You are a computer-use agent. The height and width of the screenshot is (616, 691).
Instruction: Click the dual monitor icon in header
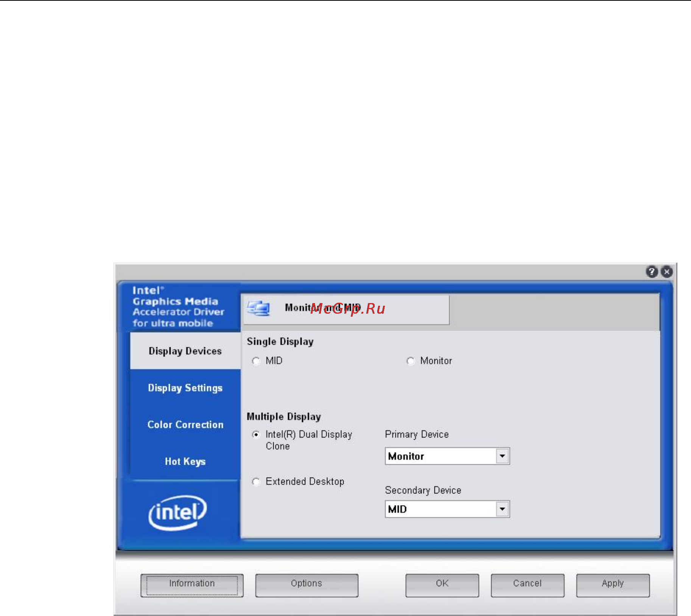[x=259, y=308]
